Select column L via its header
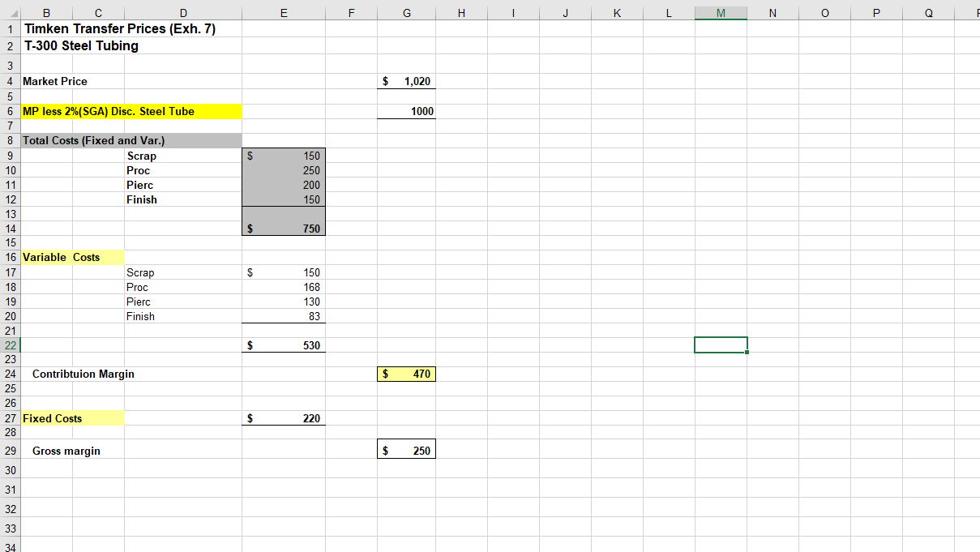This screenshot has height=552, width=980. (x=669, y=13)
